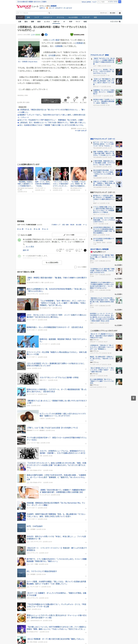The height and width of the screenshot is (644, 138).
Task: Open the 順位表 link
Action: tap(72, 225)
